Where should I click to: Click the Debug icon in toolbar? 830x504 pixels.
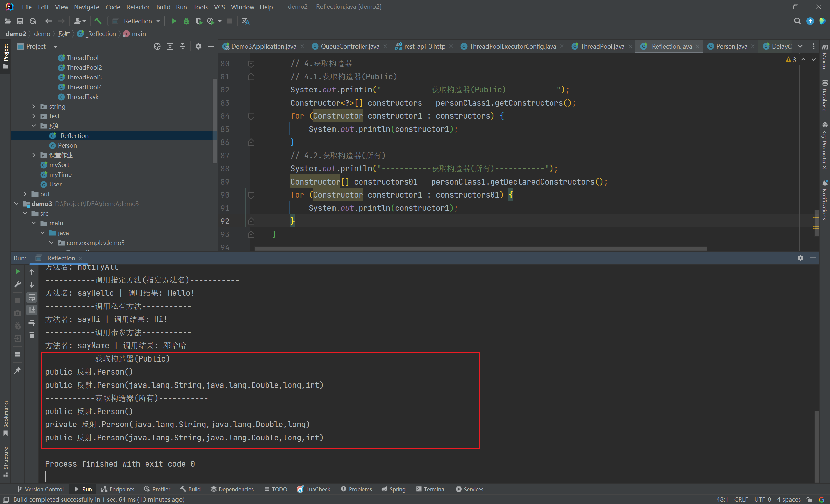pyautogui.click(x=185, y=21)
